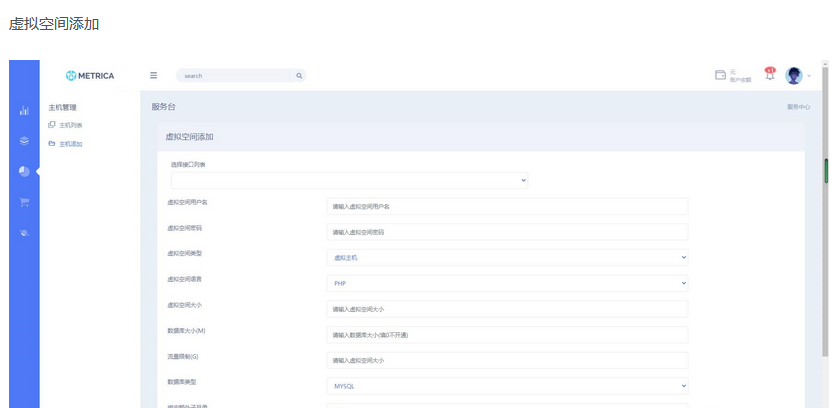835x408 pixels.
Task: Open the layers sidebar icon
Action: pos(24,141)
